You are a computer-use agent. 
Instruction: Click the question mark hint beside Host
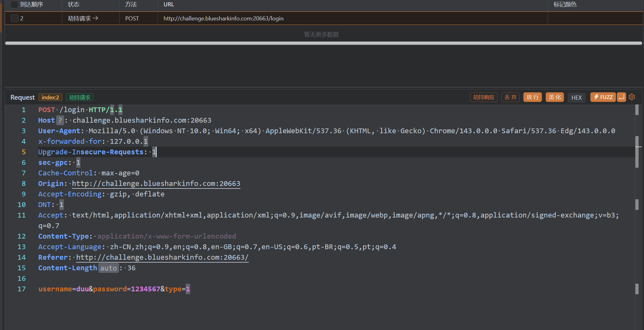click(60, 120)
